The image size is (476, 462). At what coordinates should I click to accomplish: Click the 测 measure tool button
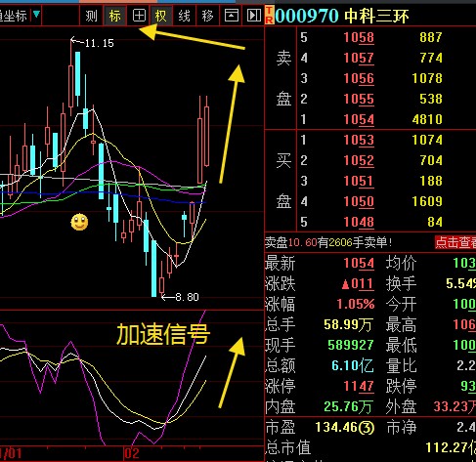(x=91, y=16)
